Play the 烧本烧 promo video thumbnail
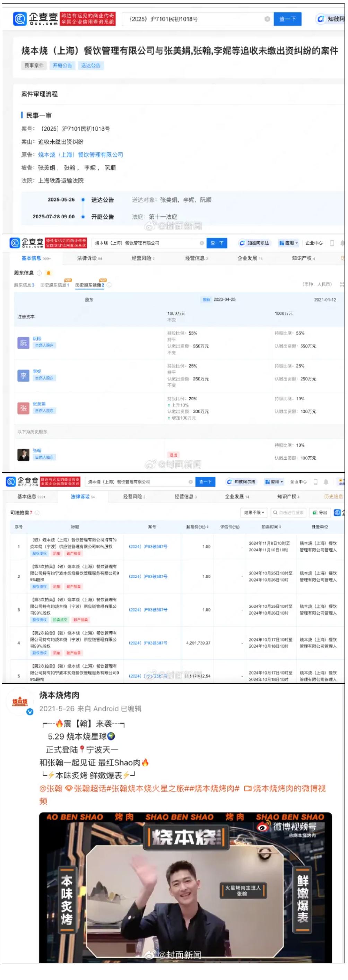This screenshot has width=348, height=980. 185,888
